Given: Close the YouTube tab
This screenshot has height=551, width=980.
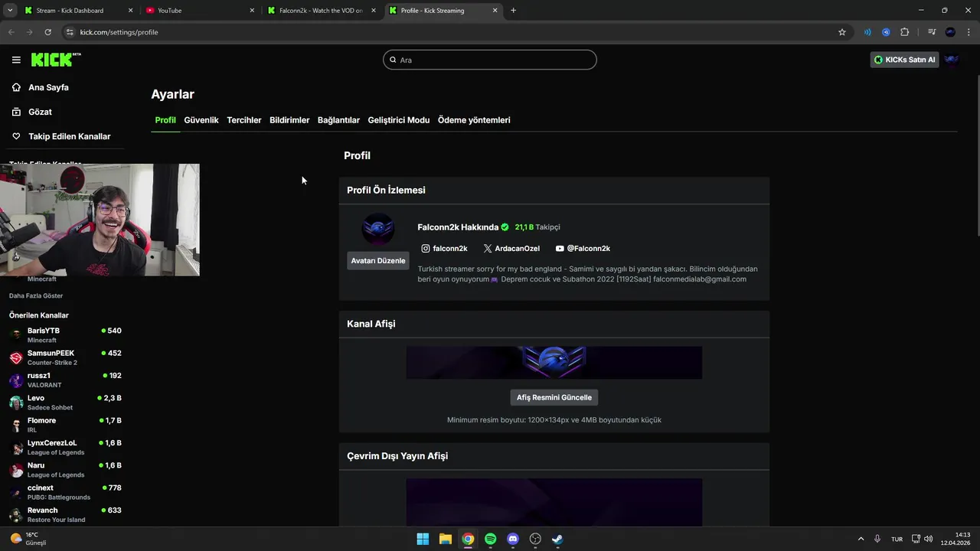Looking at the screenshot, I should [253, 11].
